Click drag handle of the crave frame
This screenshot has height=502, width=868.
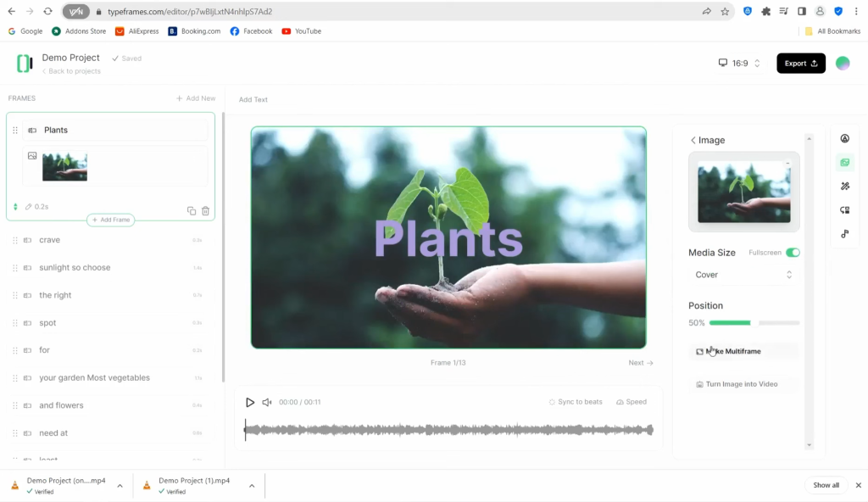[15, 240]
